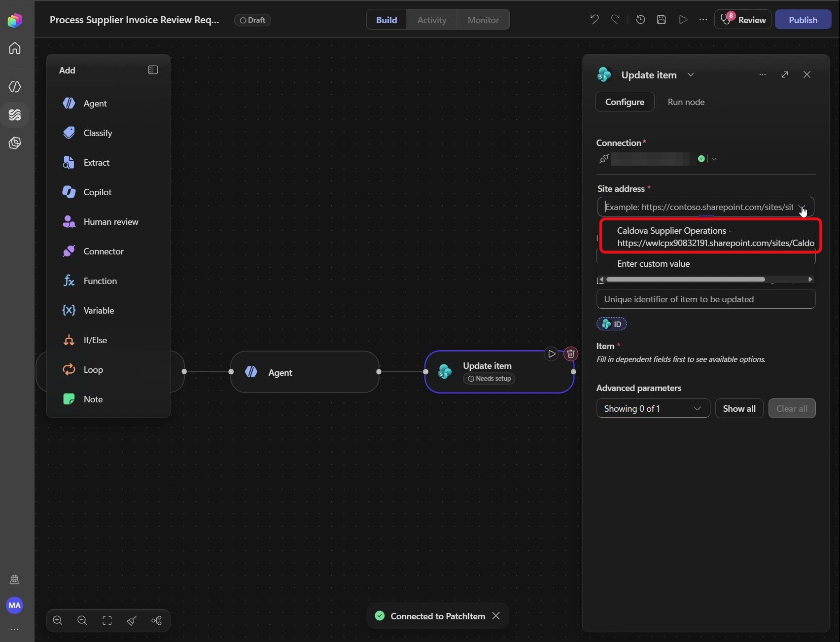Select the Update item node on canvas
Image resolution: width=840 pixels, height=642 pixels.
coord(499,372)
